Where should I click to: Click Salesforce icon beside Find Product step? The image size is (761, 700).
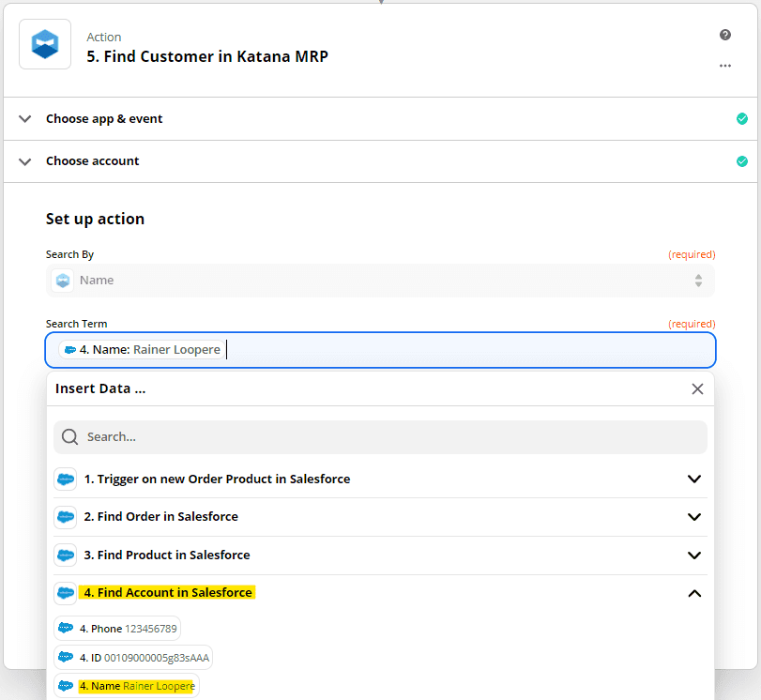click(x=66, y=555)
